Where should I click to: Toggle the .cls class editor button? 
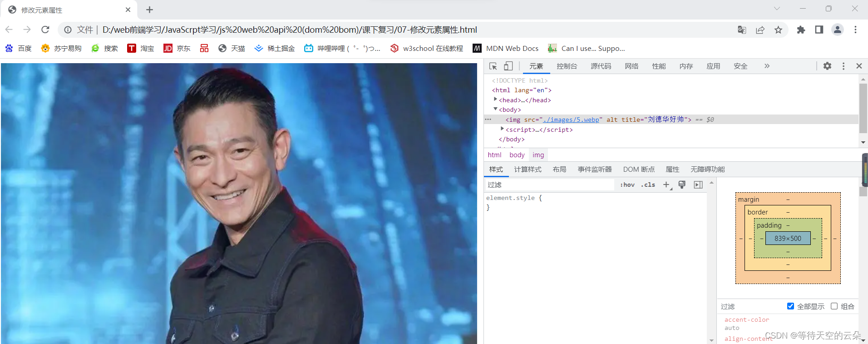[x=648, y=184]
